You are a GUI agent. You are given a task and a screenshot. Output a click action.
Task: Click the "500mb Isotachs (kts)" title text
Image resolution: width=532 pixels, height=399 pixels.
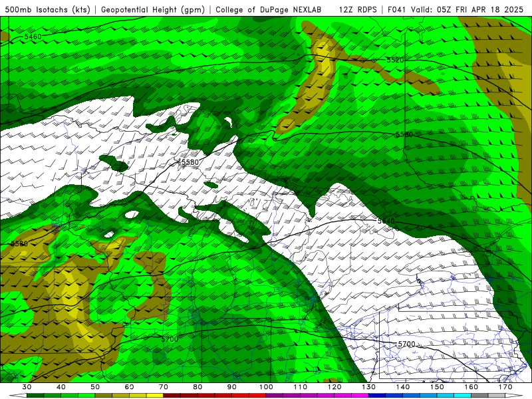[x=48, y=9]
